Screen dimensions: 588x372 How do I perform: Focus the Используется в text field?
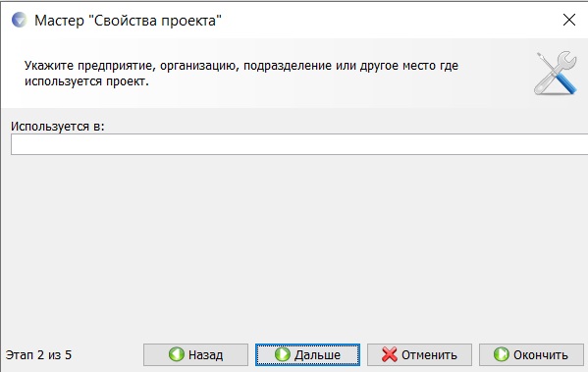click(x=299, y=144)
